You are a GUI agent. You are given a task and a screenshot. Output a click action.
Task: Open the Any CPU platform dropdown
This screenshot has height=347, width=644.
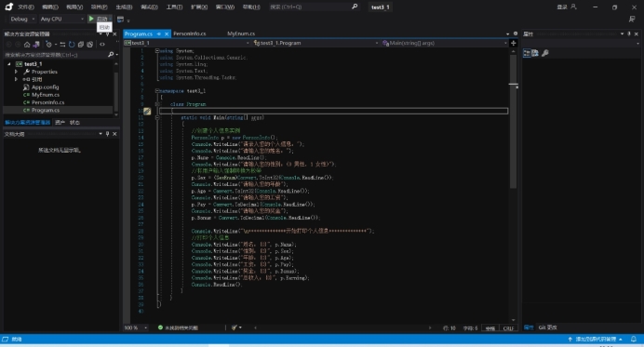point(61,19)
